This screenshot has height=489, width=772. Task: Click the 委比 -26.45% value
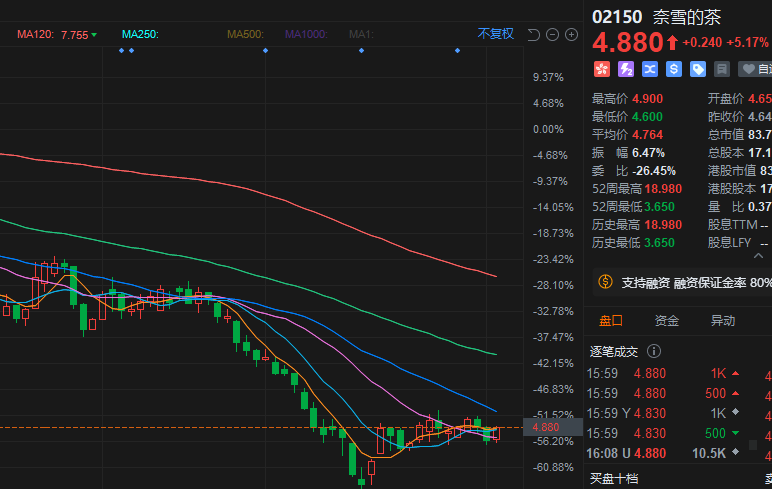click(x=654, y=171)
